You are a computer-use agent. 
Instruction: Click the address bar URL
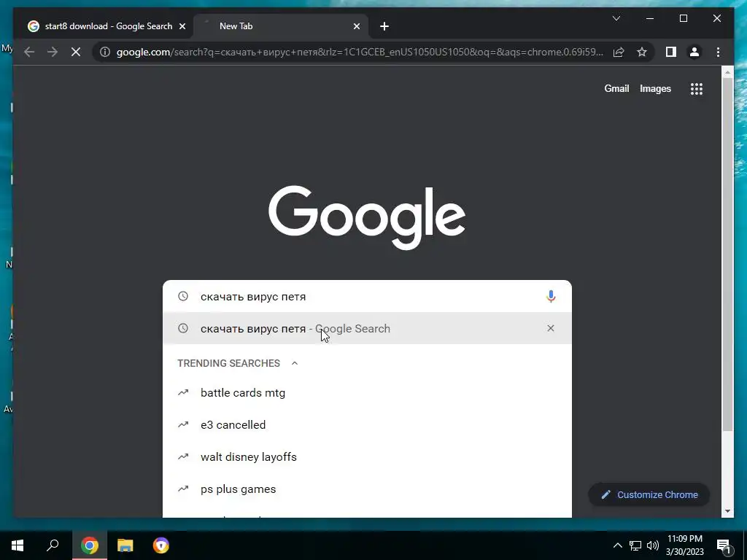360,52
